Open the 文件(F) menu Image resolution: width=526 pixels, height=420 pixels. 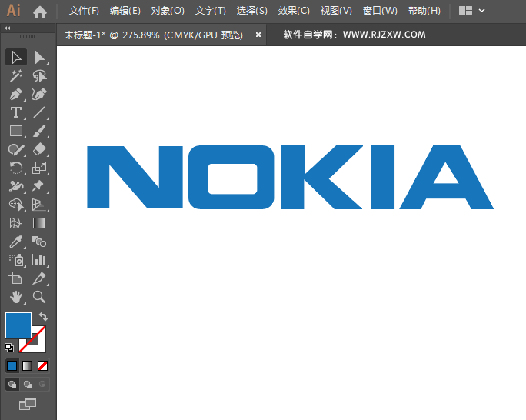[x=84, y=11]
